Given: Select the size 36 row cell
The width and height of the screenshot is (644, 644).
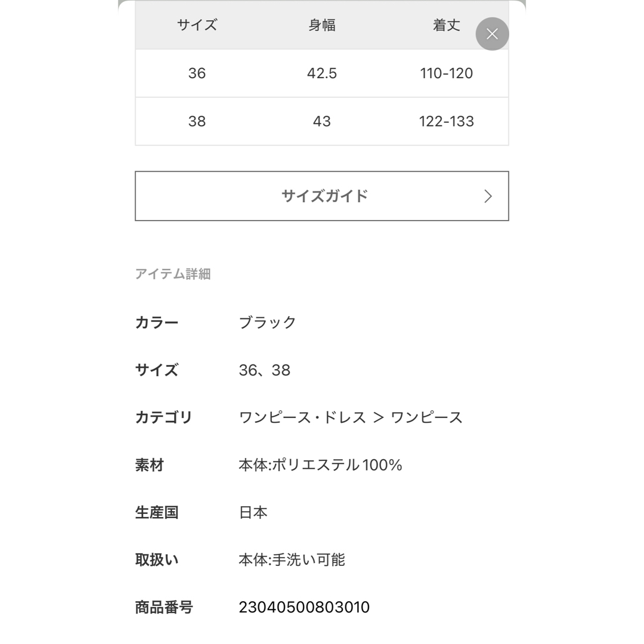Looking at the screenshot, I should click(x=197, y=73).
